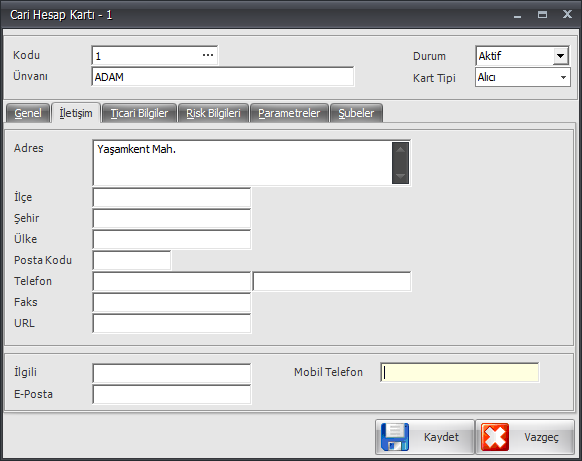Click the Adres scrollbar up arrow
Viewport: 582px width, 461px height.
400,150
